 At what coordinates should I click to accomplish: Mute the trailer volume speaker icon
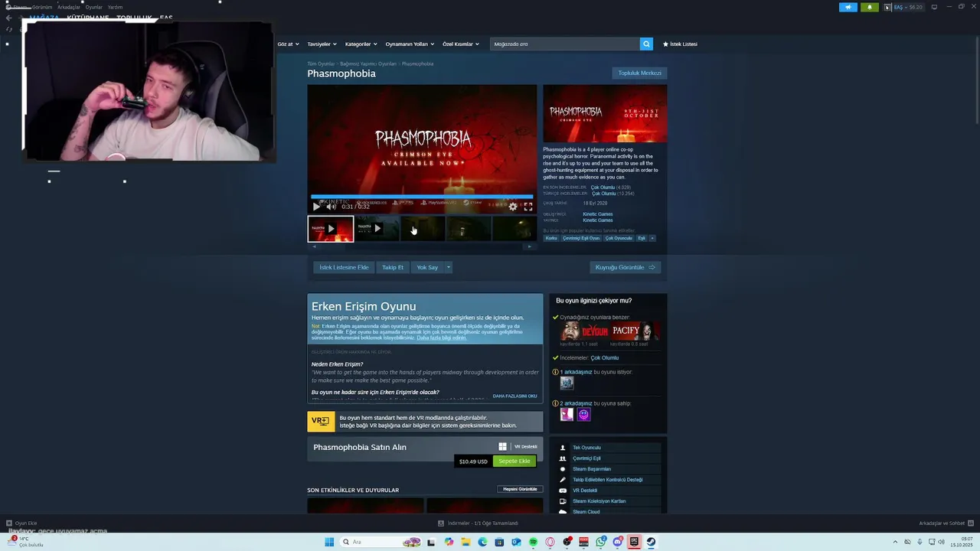331,207
